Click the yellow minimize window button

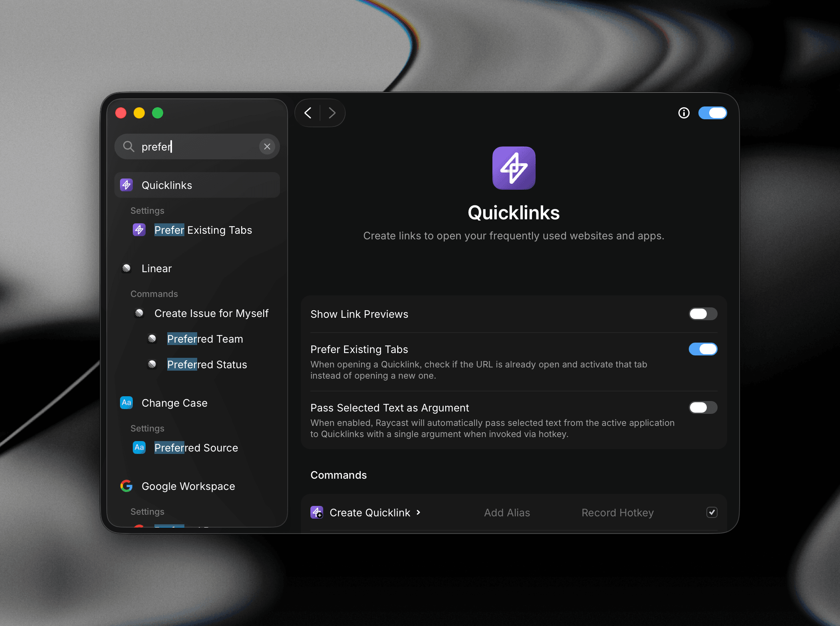coord(139,113)
